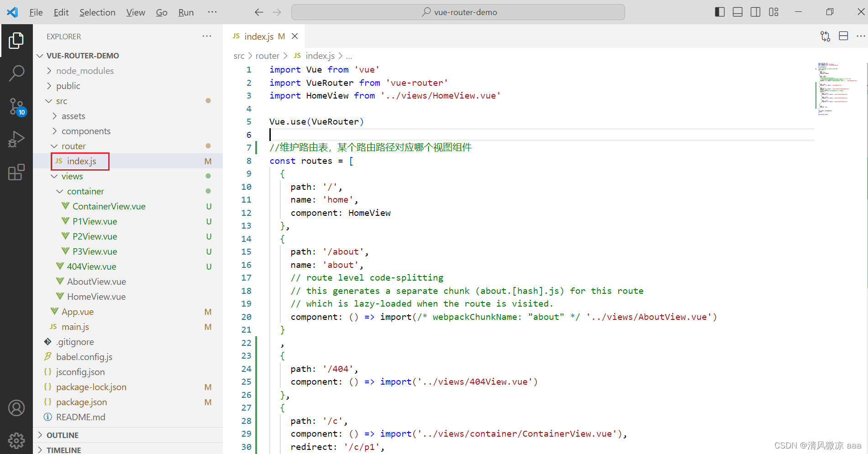Open the Edit menu
Image resolution: width=868 pixels, height=454 pixels.
(x=61, y=12)
